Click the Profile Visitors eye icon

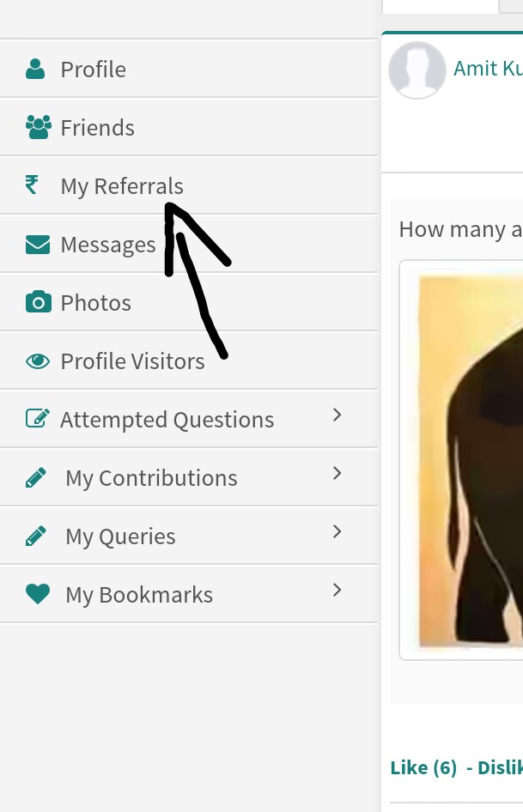tap(38, 361)
